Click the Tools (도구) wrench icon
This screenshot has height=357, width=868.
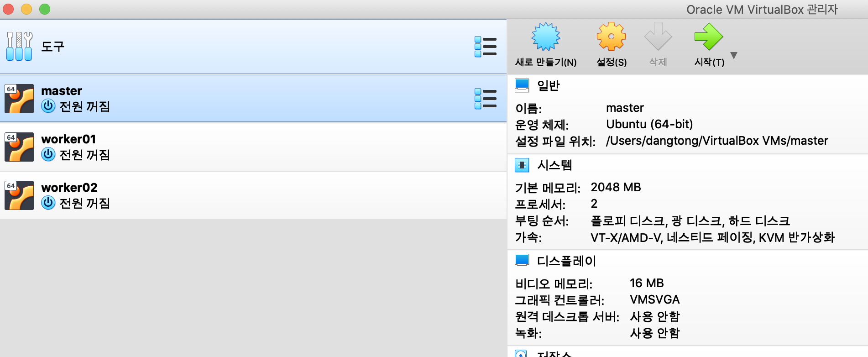pos(19,46)
